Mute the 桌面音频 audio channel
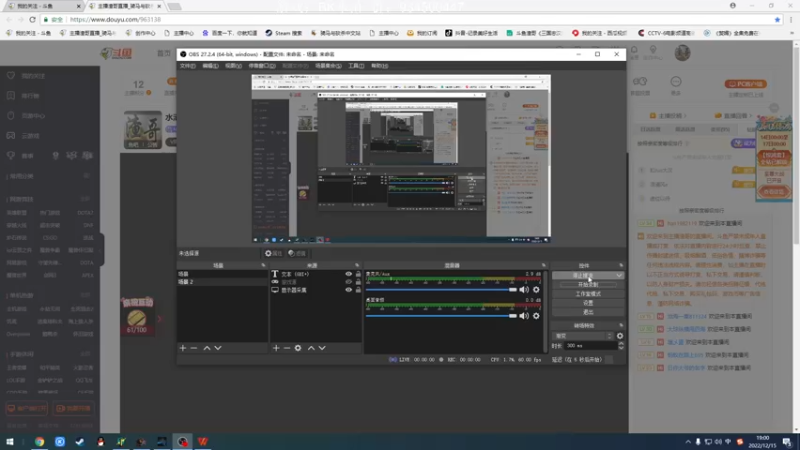This screenshot has width=800, height=450. tap(524, 316)
